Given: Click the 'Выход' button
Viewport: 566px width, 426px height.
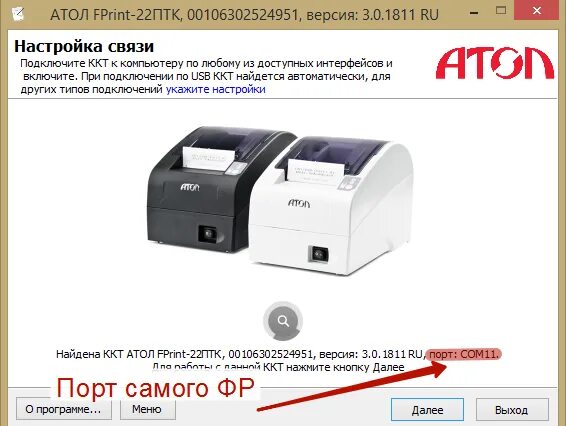Looking at the screenshot, I should coord(511,410).
